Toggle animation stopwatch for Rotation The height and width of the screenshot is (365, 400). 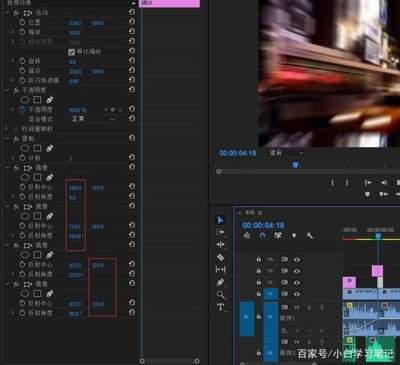click(x=22, y=61)
